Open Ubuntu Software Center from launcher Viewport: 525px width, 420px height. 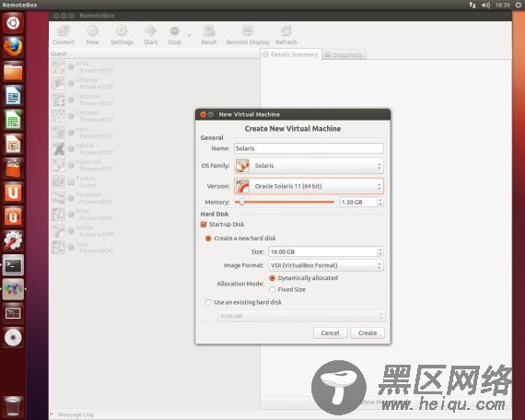click(13, 169)
